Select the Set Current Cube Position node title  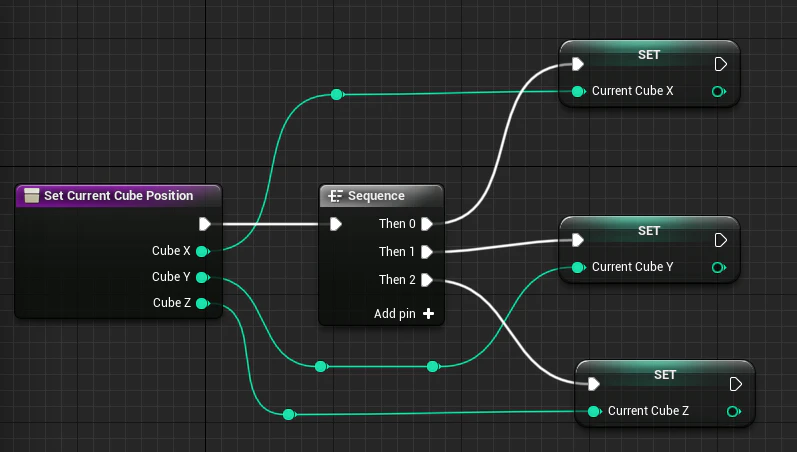pyautogui.click(x=118, y=196)
